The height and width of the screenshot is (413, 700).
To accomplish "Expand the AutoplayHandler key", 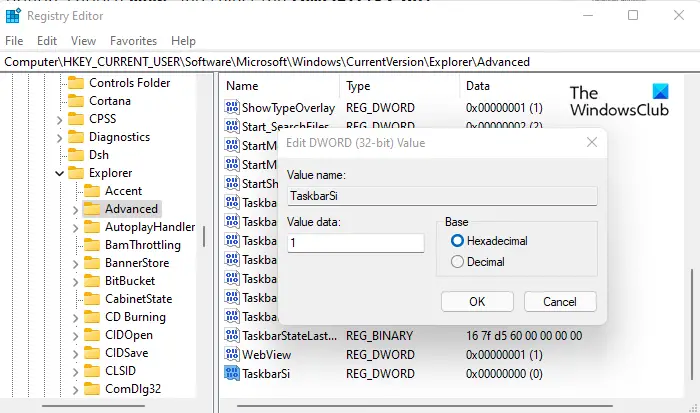I will point(75,228).
